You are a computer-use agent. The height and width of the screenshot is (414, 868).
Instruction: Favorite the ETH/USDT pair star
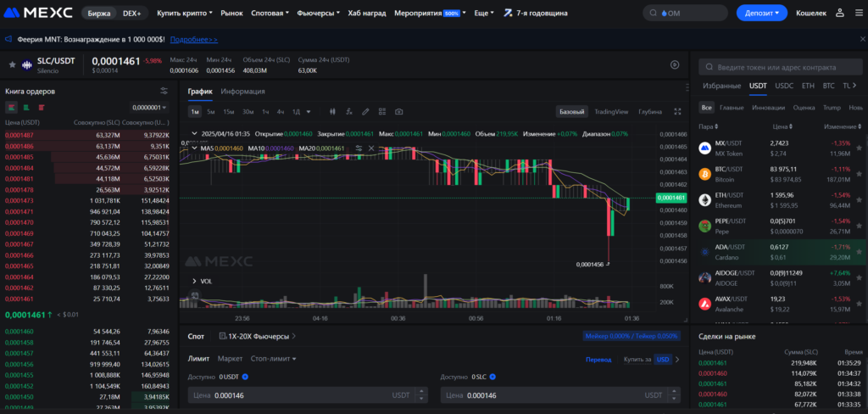pos(859,199)
